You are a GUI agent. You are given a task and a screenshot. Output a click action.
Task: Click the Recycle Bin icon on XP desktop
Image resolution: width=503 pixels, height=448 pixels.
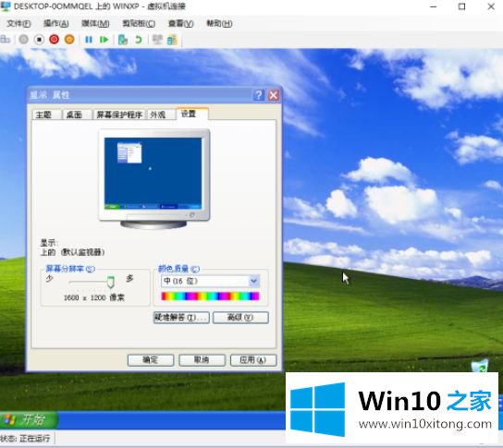click(480, 366)
